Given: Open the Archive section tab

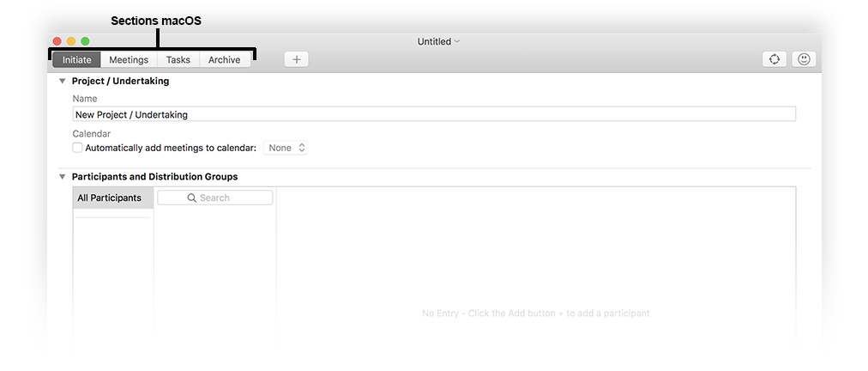Looking at the screenshot, I should point(224,60).
